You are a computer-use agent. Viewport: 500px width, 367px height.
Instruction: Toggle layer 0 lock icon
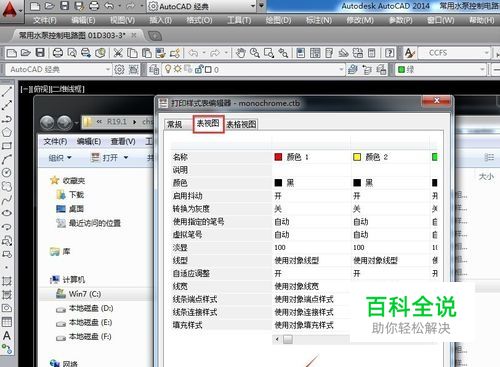coord(199,69)
